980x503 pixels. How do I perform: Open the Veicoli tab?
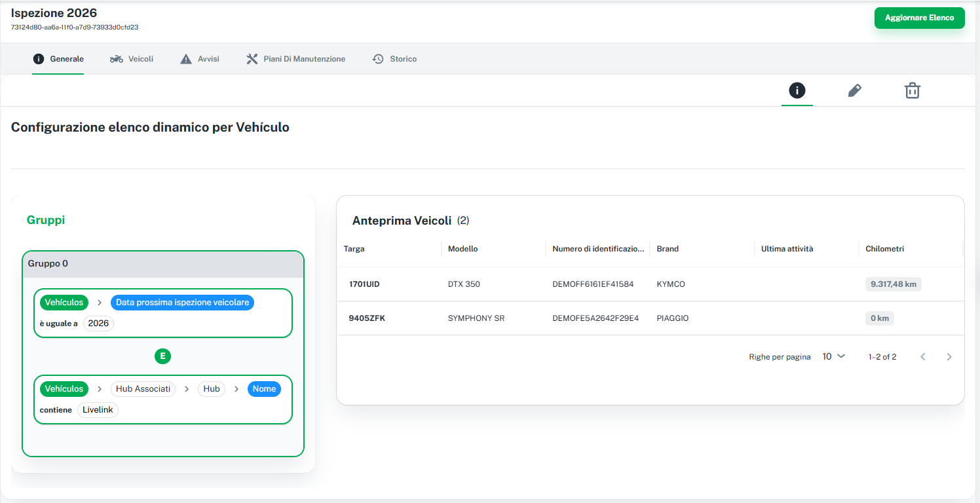pyautogui.click(x=132, y=59)
